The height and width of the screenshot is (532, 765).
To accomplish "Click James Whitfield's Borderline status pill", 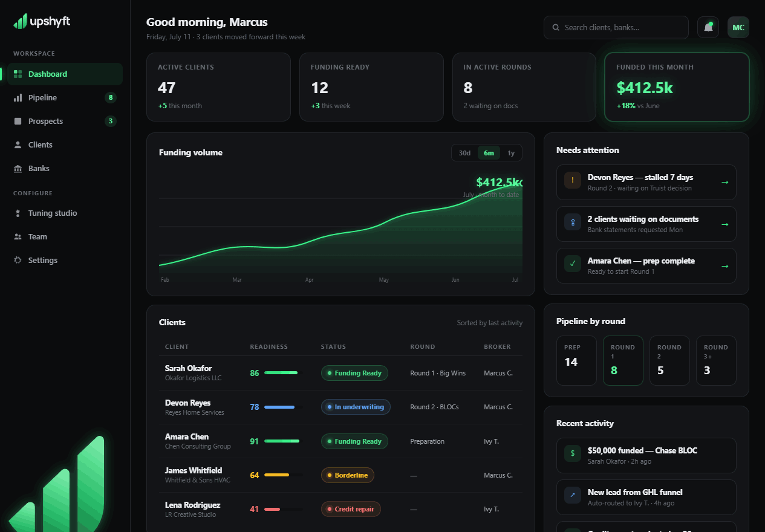I will (348, 475).
